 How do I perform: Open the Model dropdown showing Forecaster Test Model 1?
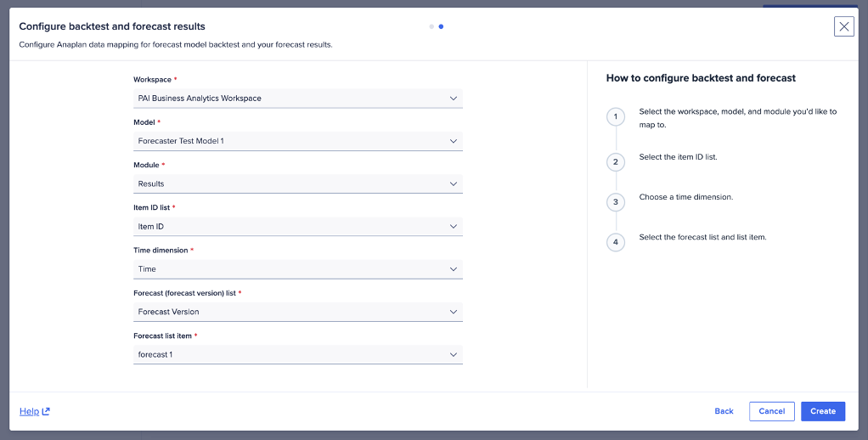point(297,141)
